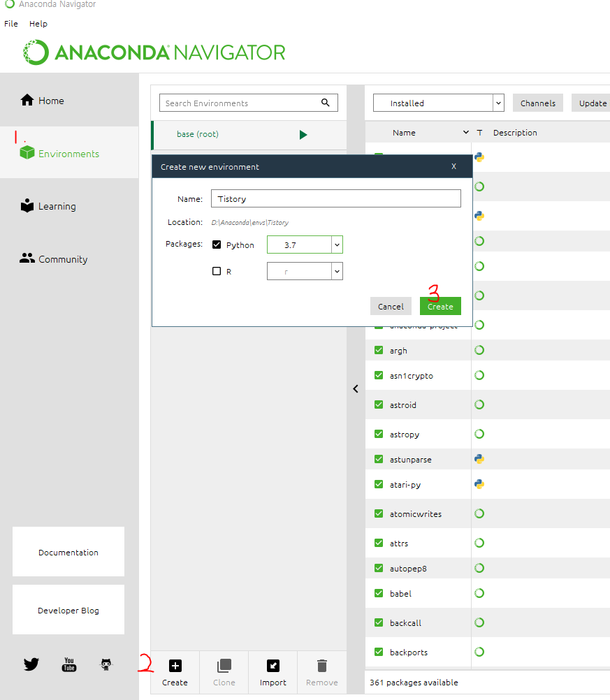Viewport: 610px width, 700px height.
Task: Select the base (root) environment
Action: coord(249,134)
